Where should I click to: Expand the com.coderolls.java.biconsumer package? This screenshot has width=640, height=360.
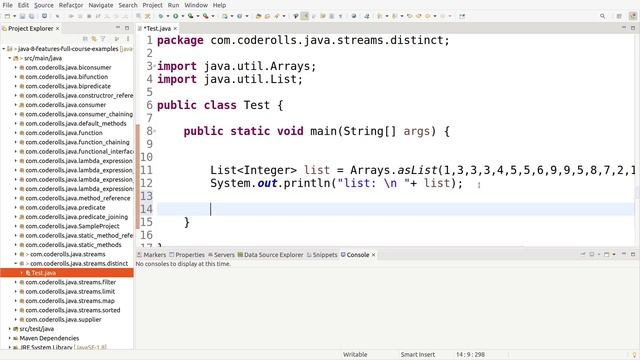[16, 67]
